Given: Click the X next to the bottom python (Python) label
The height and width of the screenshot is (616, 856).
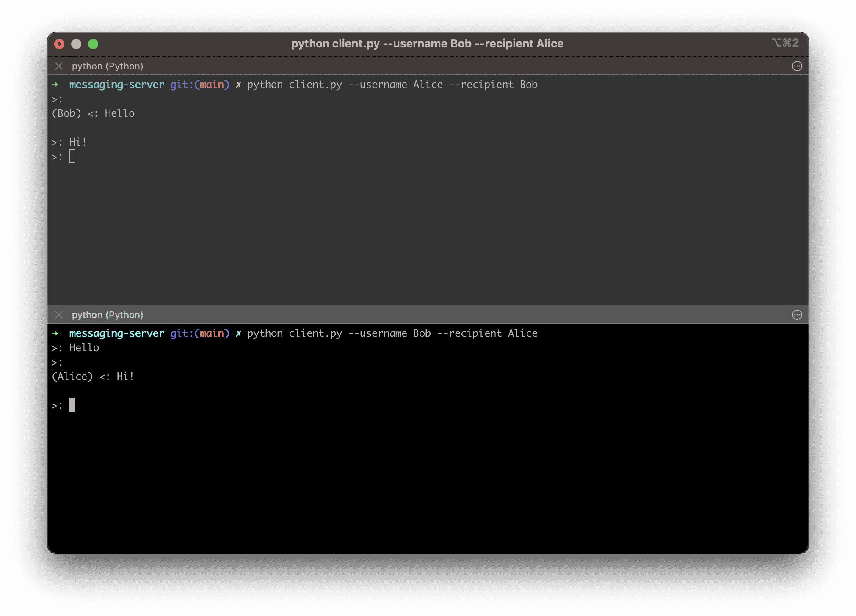Looking at the screenshot, I should pyautogui.click(x=58, y=315).
